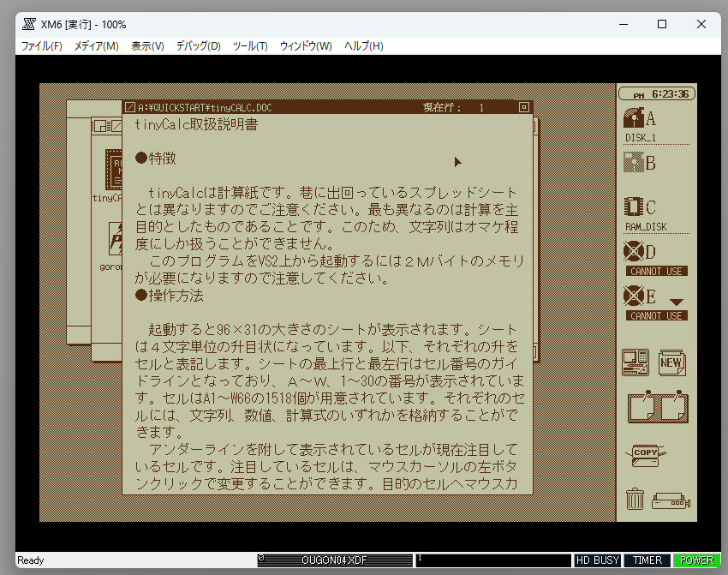The width and height of the screenshot is (728, 575).
Task: Open the ツール(T) menu
Action: 250,46
